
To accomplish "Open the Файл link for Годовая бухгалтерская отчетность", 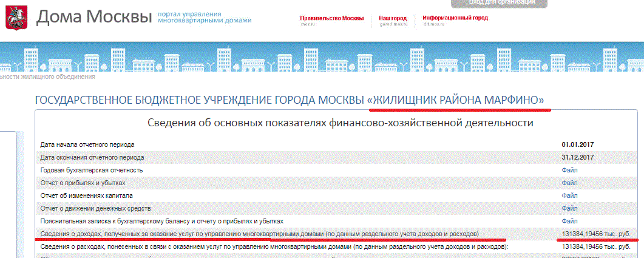I will [569, 170].
